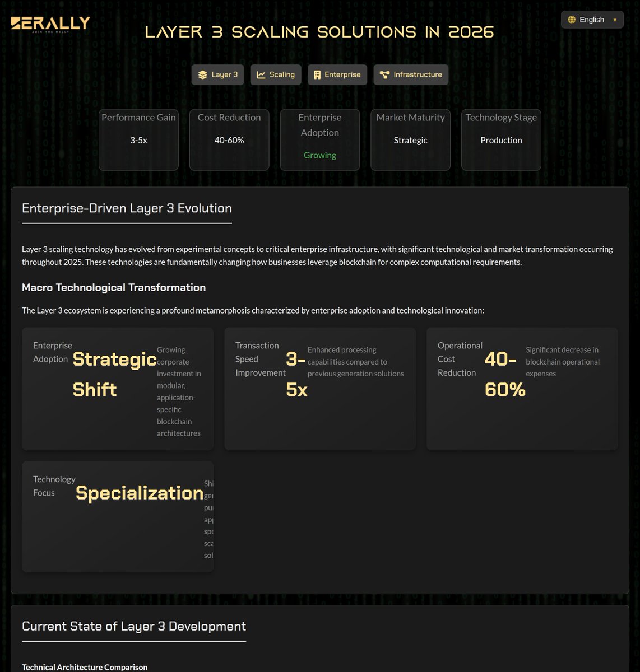Image resolution: width=640 pixels, height=672 pixels.
Task: Click the Technology Stage stat card
Action: click(x=502, y=139)
